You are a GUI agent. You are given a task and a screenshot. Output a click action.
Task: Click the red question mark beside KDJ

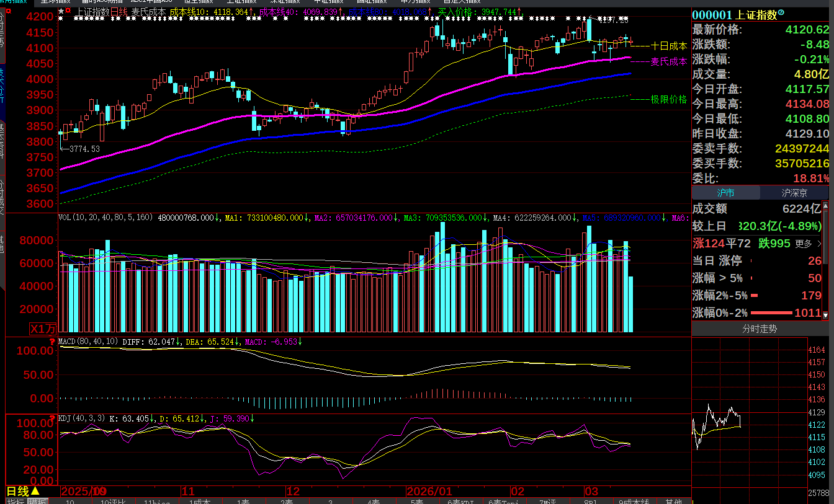click(x=52, y=418)
